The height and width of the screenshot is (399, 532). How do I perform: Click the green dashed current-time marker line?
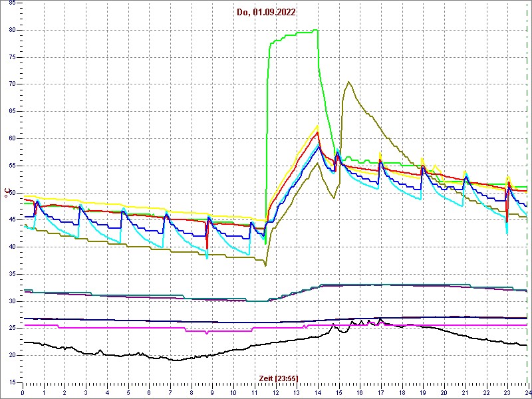527,194
